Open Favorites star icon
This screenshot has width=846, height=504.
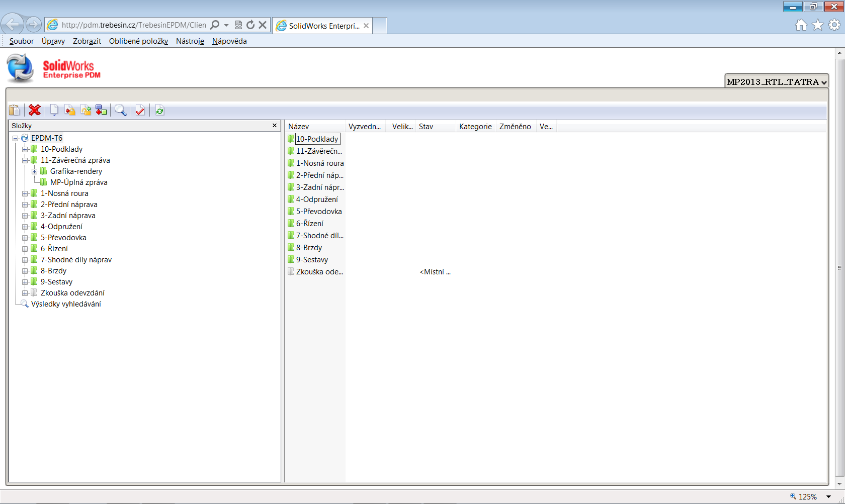point(818,25)
